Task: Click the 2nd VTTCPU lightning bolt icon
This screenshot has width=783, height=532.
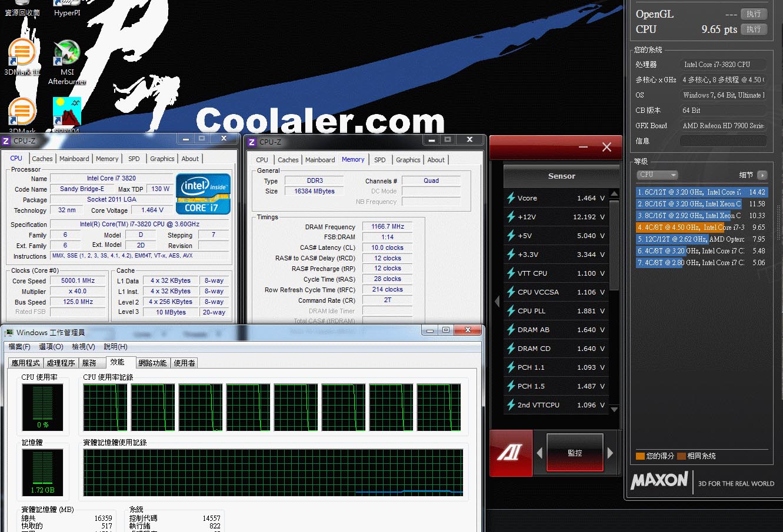Action: [x=511, y=405]
